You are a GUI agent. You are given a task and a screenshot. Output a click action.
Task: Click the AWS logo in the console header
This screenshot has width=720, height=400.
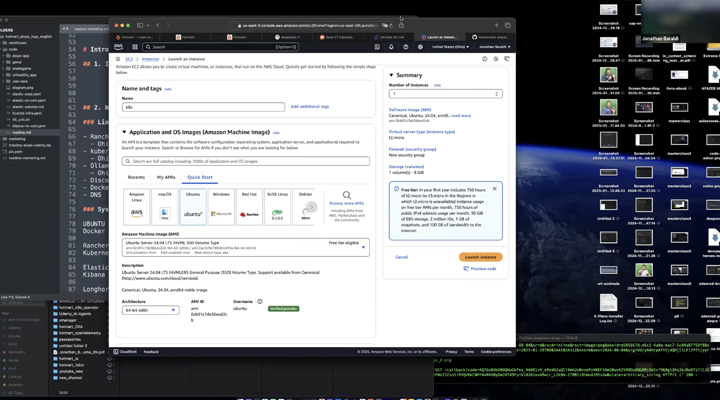pos(118,47)
